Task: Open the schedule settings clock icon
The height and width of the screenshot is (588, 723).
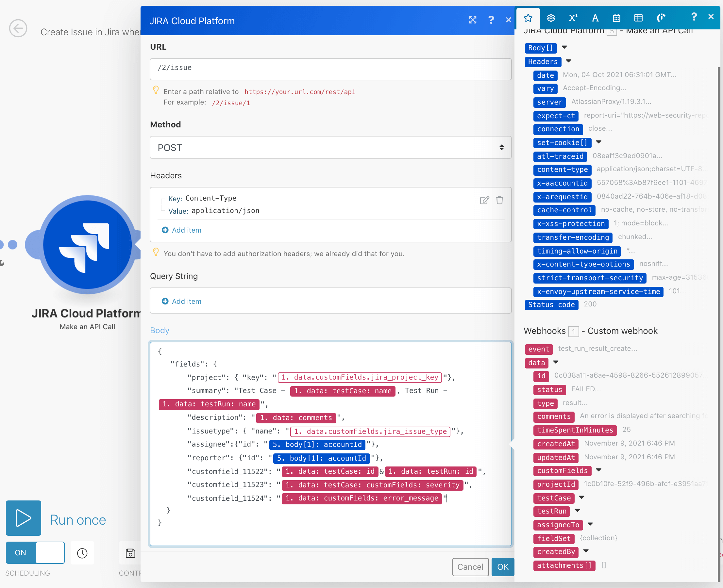Action: tap(82, 553)
